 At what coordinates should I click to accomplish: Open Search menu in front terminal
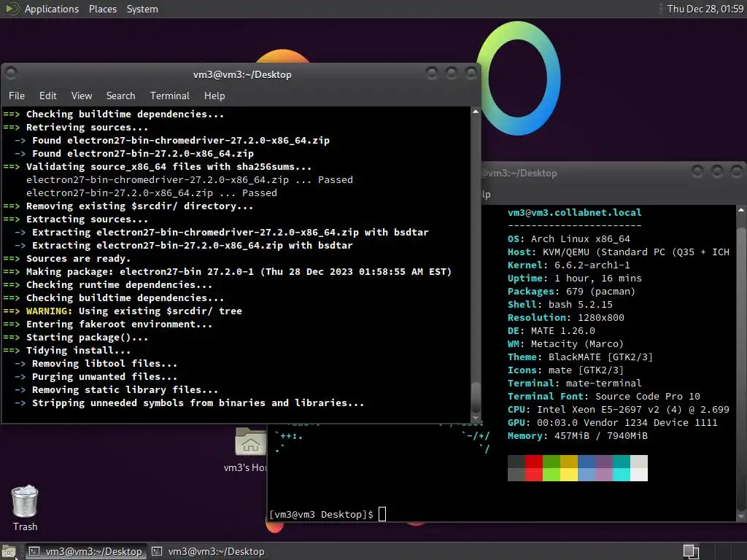pos(120,96)
